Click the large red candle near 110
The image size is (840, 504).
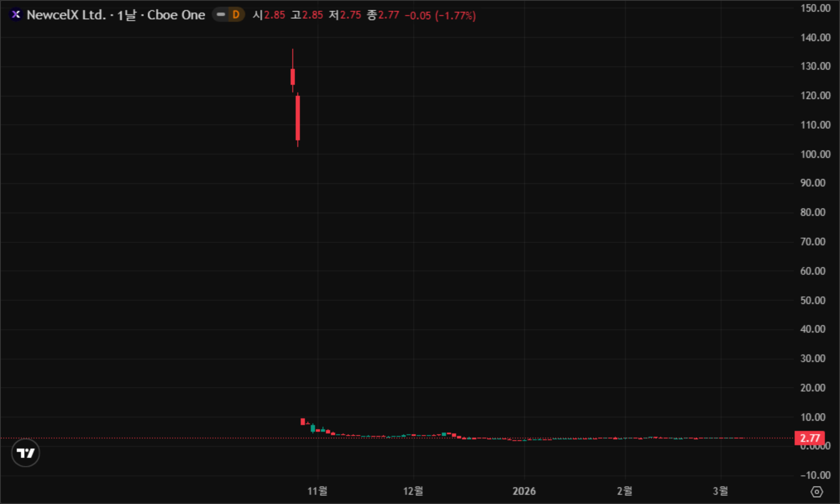point(298,118)
